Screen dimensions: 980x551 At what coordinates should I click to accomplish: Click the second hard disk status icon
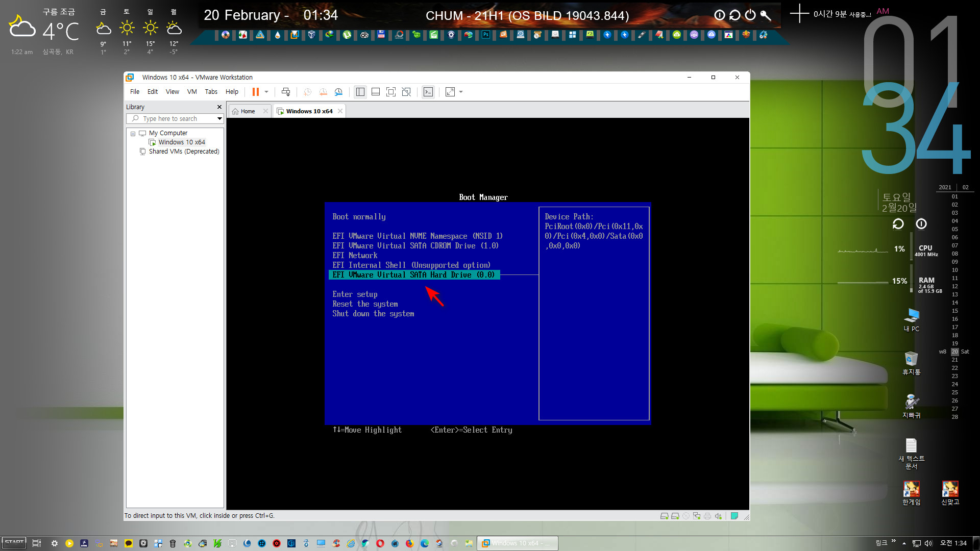tap(675, 516)
